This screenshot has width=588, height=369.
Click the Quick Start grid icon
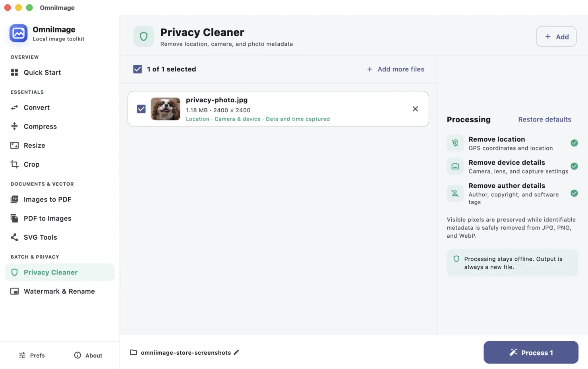[x=15, y=72]
